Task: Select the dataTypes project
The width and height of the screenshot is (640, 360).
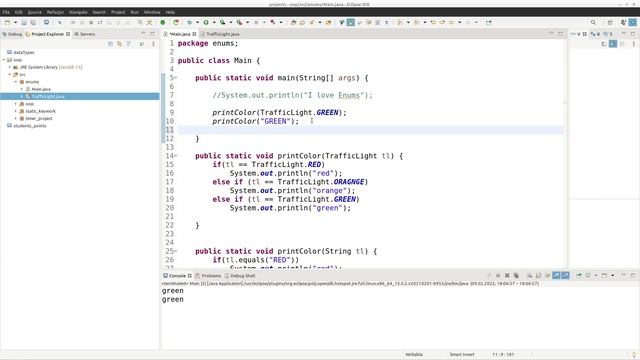Action: (x=24, y=52)
